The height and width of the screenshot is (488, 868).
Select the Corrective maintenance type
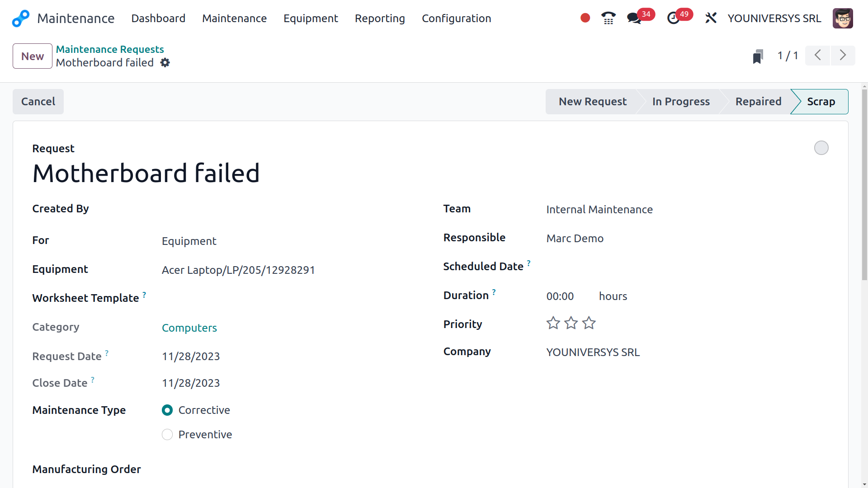pos(167,410)
